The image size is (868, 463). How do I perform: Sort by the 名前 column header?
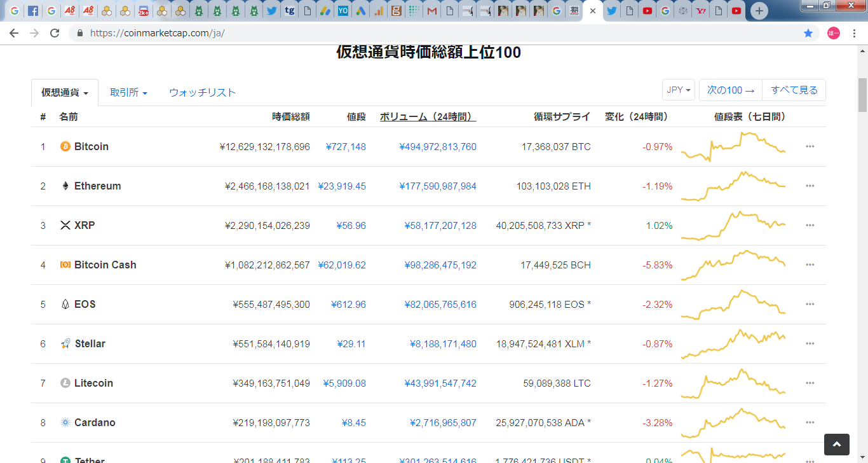click(69, 116)
